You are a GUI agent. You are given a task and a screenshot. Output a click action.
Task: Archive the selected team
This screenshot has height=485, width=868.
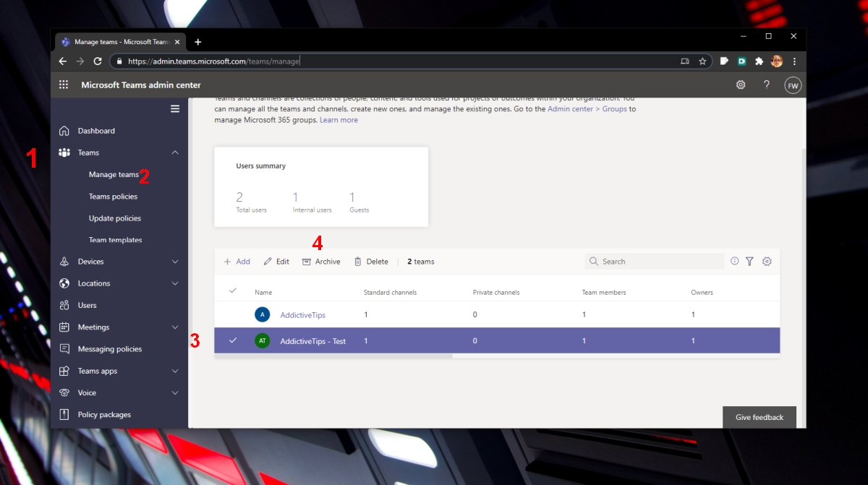[x=321, y=262]
